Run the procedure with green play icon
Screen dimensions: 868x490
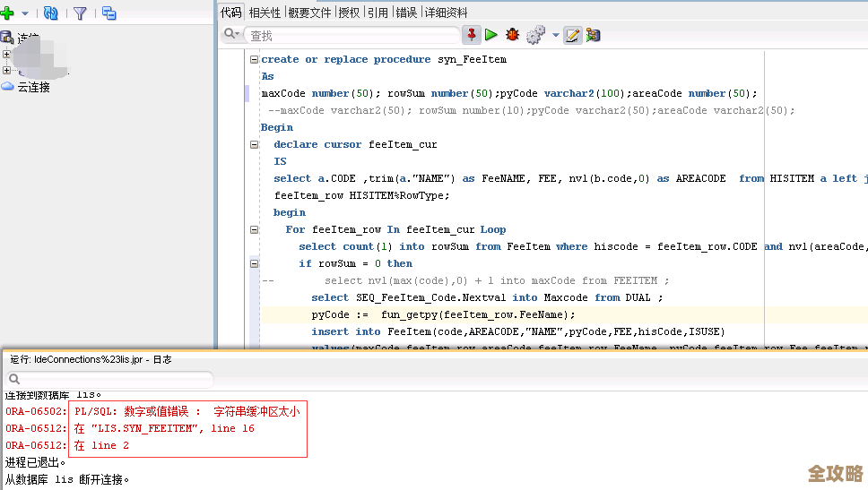(x=491, y=35)
